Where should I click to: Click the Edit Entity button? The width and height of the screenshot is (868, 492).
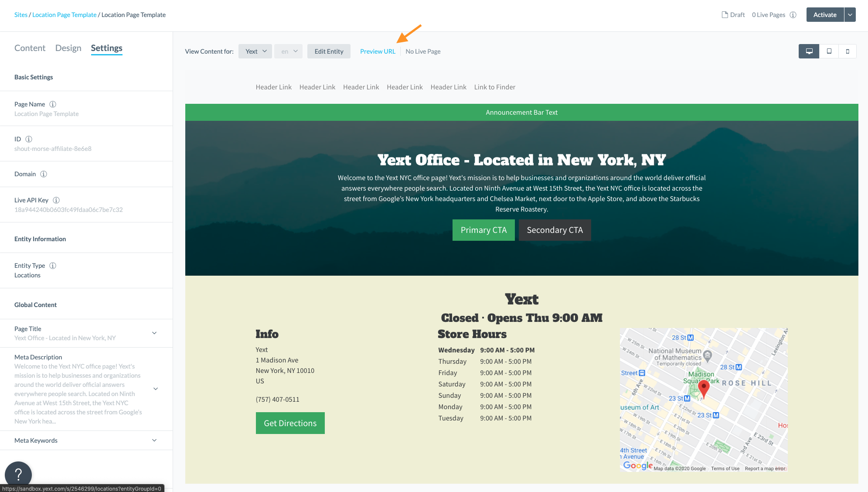(329, 51)
